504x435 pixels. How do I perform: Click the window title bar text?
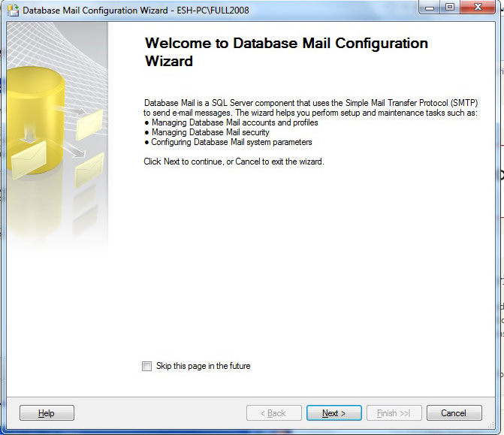[135, 11]
